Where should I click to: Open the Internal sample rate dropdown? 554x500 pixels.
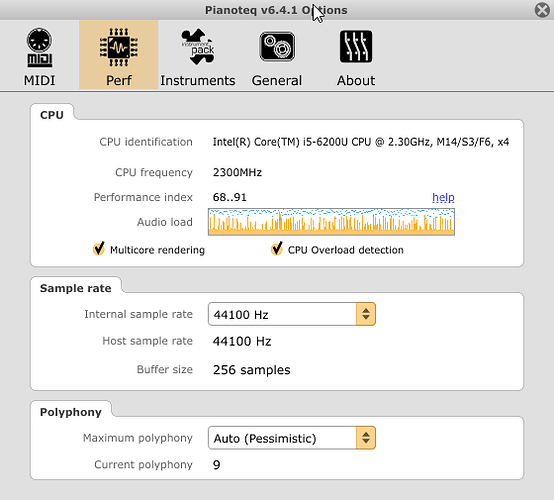292,314
